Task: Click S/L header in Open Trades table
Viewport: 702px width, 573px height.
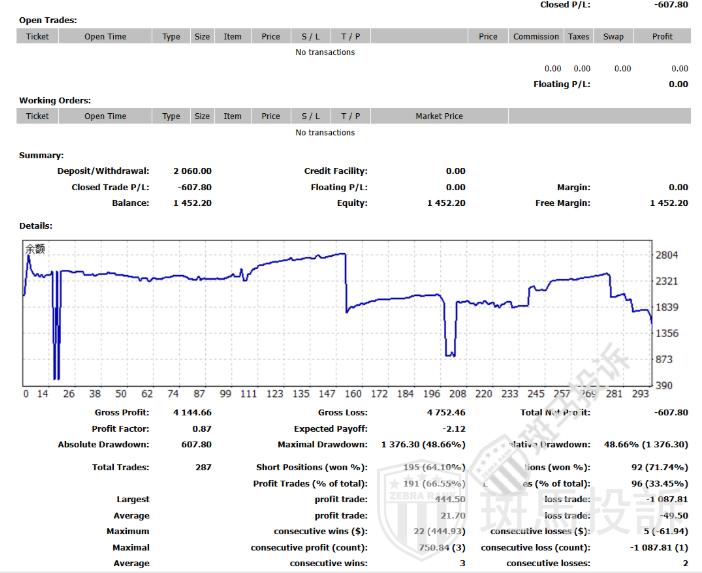Action: click(x=311, y=36)
